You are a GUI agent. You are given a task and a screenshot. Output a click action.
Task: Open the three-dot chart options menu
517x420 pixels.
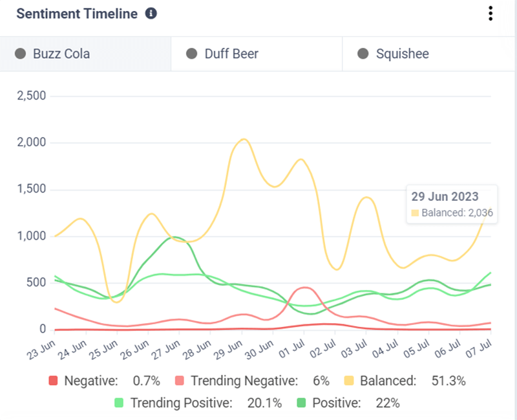tap(491, 14)
